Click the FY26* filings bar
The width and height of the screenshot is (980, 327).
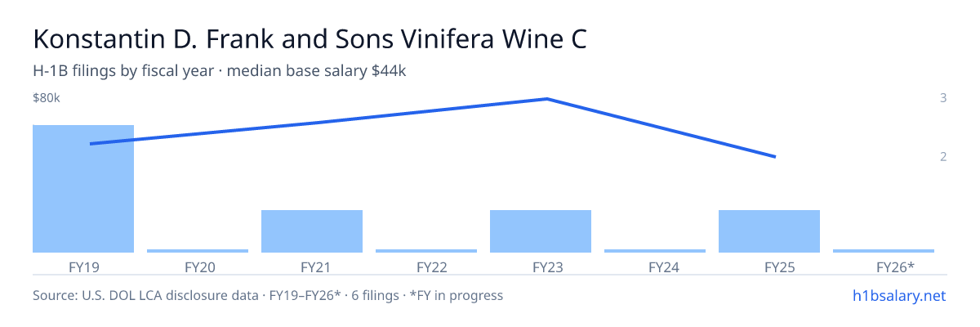tap(884, 251)
